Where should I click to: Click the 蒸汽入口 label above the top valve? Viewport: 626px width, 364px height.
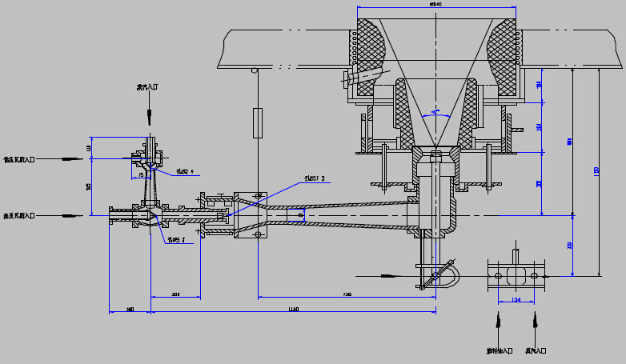[x=150, y=87]
